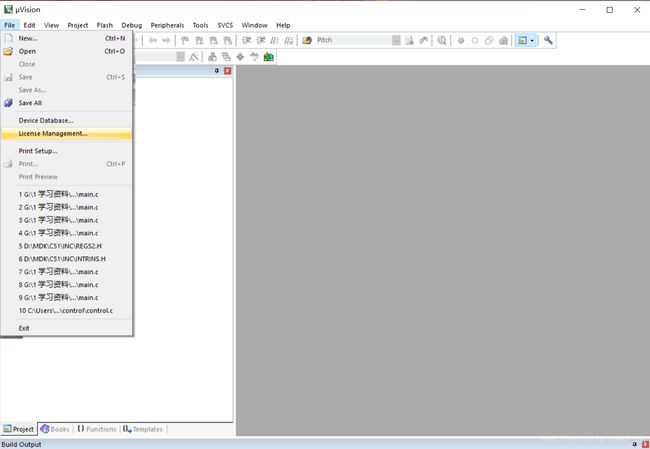Open the Flash menu
This screenshot has width=650, height=449.
click(104, 25)
